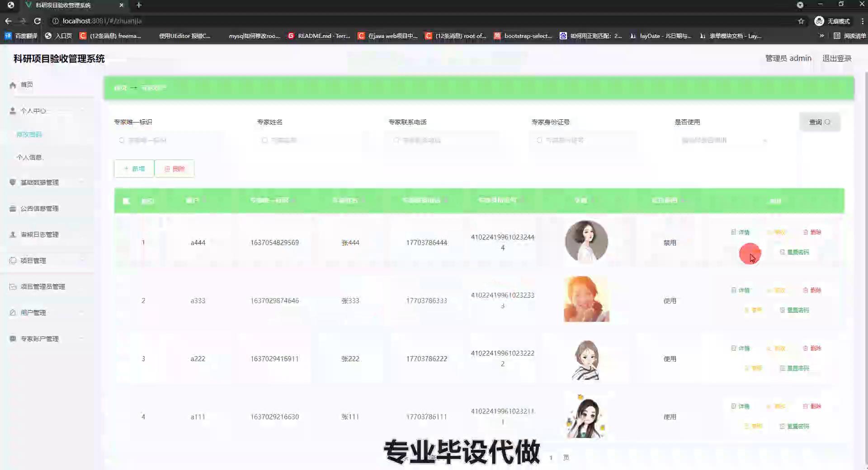The image size is (868, 470).
Task: Click 禁用 yellow toggle for expert a222
Action: click(x=753, y=368)
